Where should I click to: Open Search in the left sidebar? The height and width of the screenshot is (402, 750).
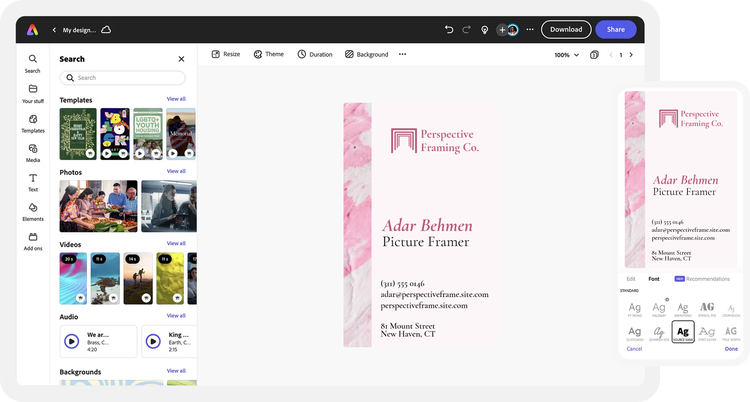(33, 64)
